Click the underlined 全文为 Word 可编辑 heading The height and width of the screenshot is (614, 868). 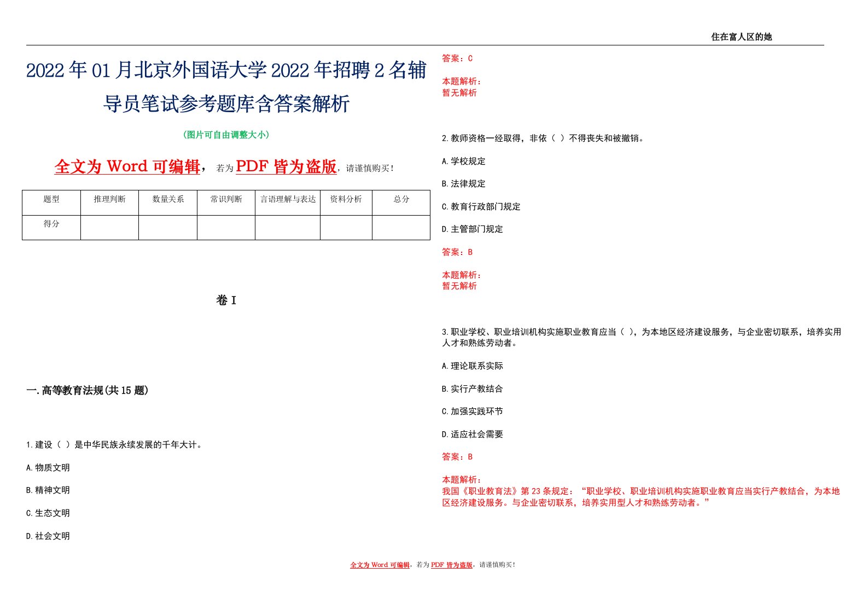(x=127, y=166)
